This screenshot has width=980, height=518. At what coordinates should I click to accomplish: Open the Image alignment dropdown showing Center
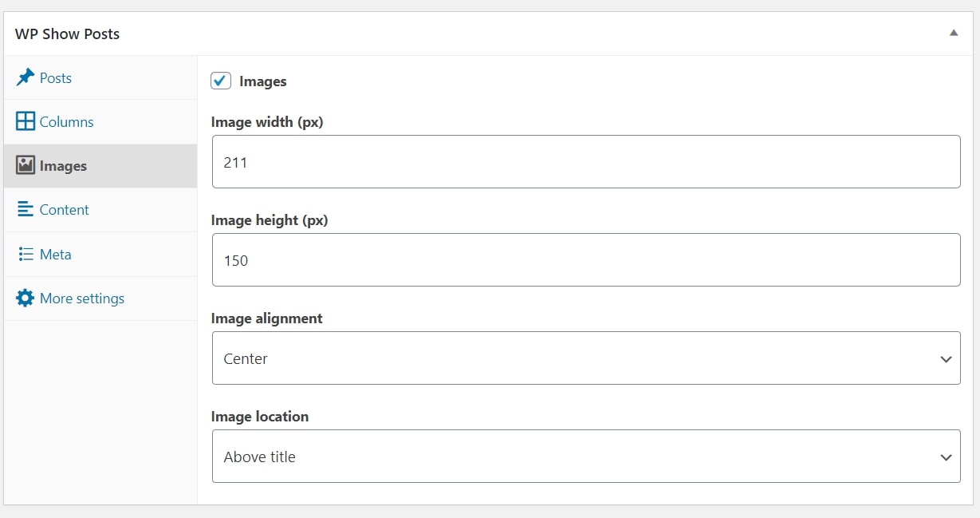click(x=586, y=358)
